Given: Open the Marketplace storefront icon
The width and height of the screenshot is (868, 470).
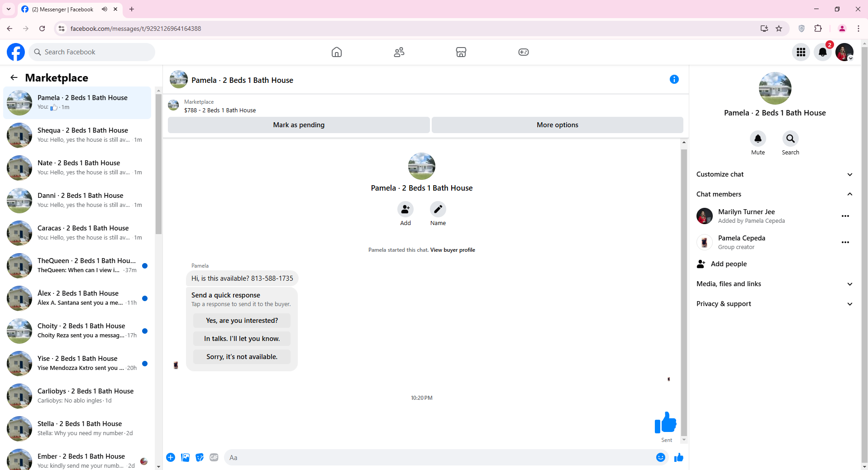Looking at the screenshot, I should tap(461, 52).
